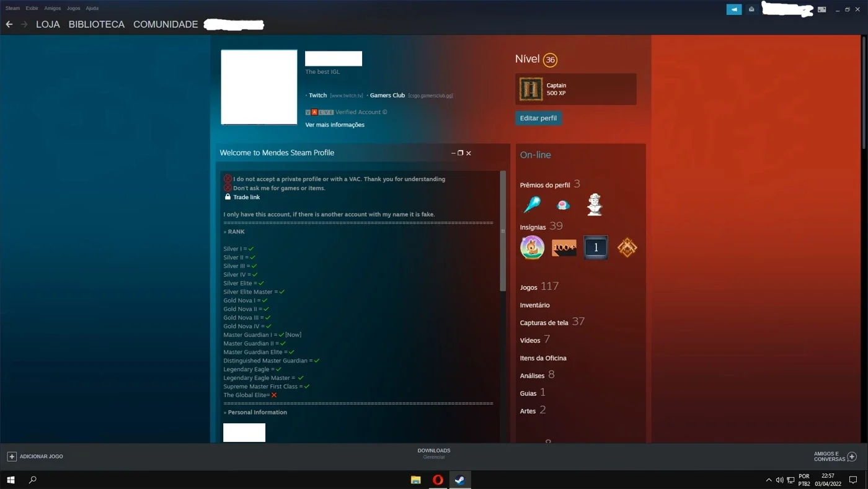Viewport: 868px width, 489px height.
Task: Click the plus icon for Adicionar Jogo
Action: [x=12, y=456]
